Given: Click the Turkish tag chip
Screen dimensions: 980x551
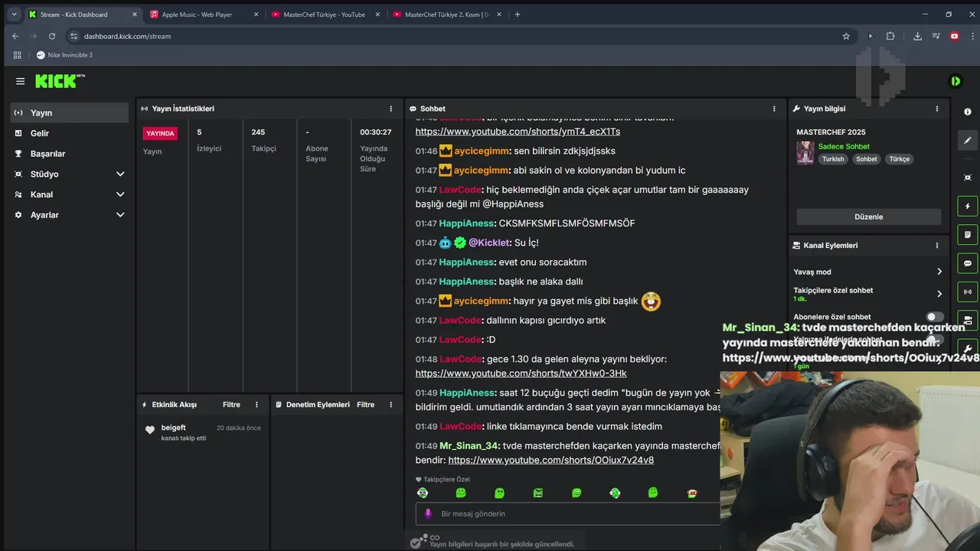Looking at the screenshot, I should [833, 159].
